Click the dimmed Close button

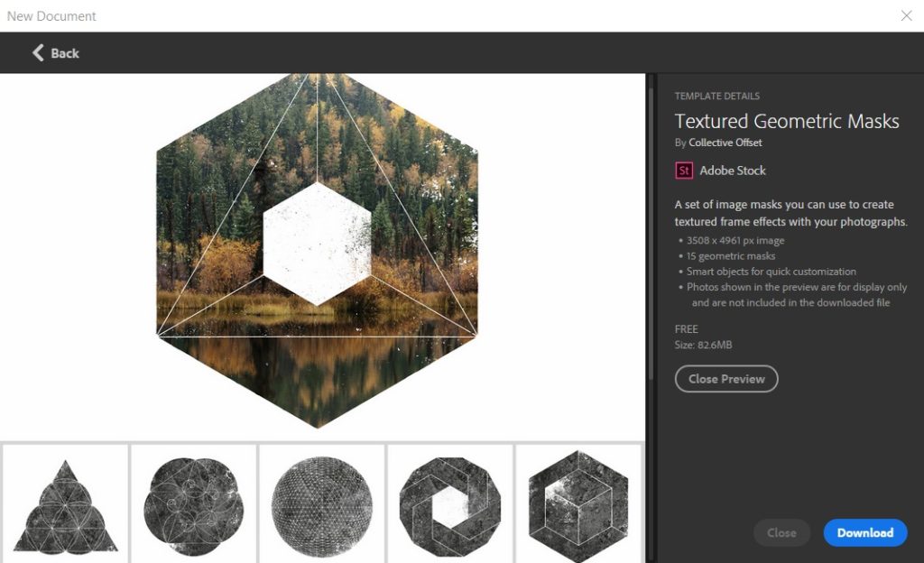(x=781, y=532)
